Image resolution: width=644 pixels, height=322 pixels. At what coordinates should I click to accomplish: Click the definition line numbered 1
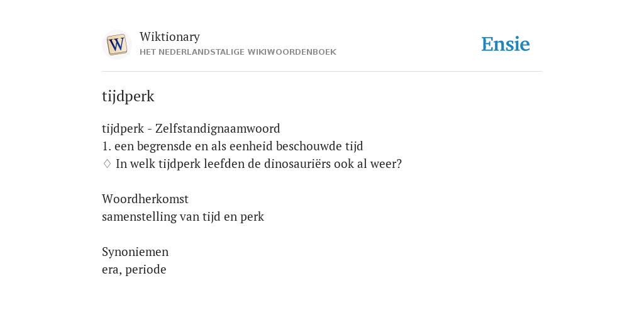(233, 146)
